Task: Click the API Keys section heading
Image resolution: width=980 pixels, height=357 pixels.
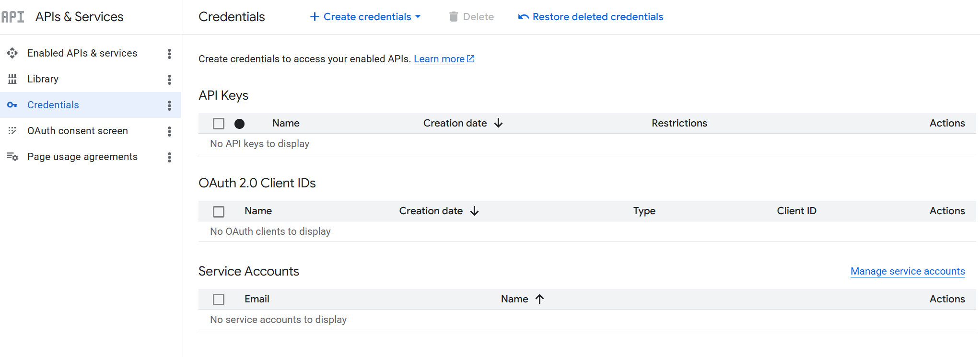Action: point(223,95)
